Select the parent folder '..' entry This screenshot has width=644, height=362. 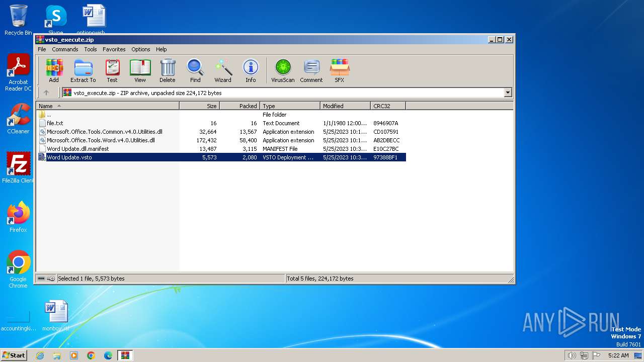pyautogui.click(x=221, y=115)
